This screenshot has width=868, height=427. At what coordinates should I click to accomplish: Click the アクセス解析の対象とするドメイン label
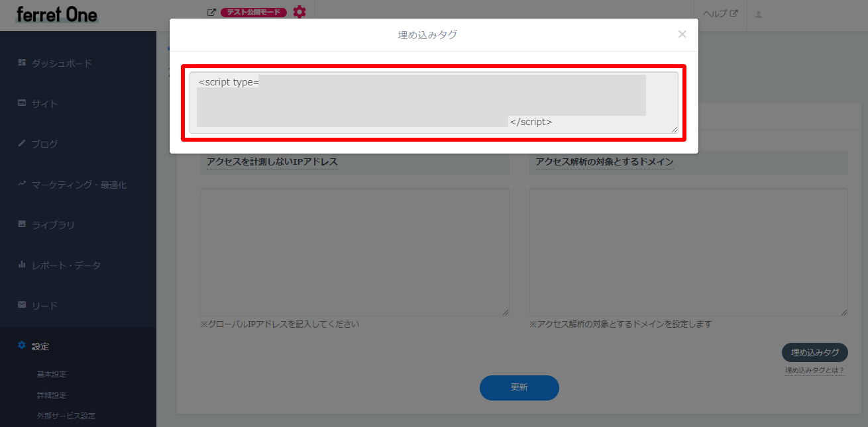click(605, 162)
